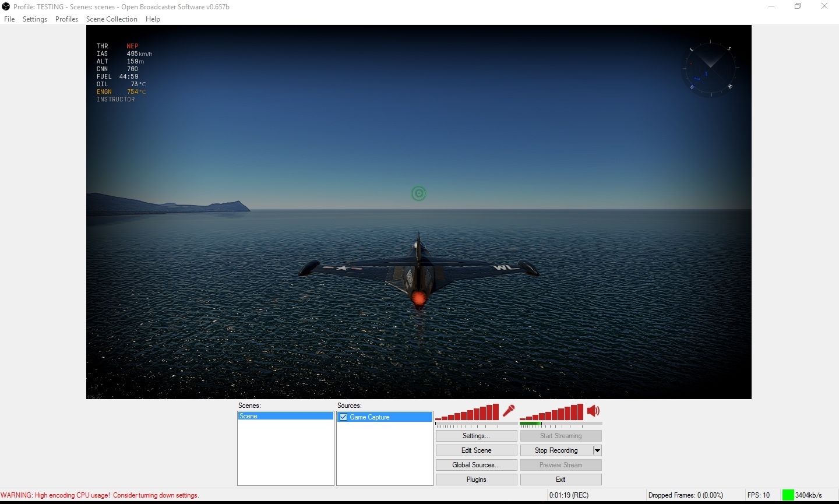Screen dimensions: 839x504
Task: Select the Scene item in Scenes list
Action: coord(285,416)
